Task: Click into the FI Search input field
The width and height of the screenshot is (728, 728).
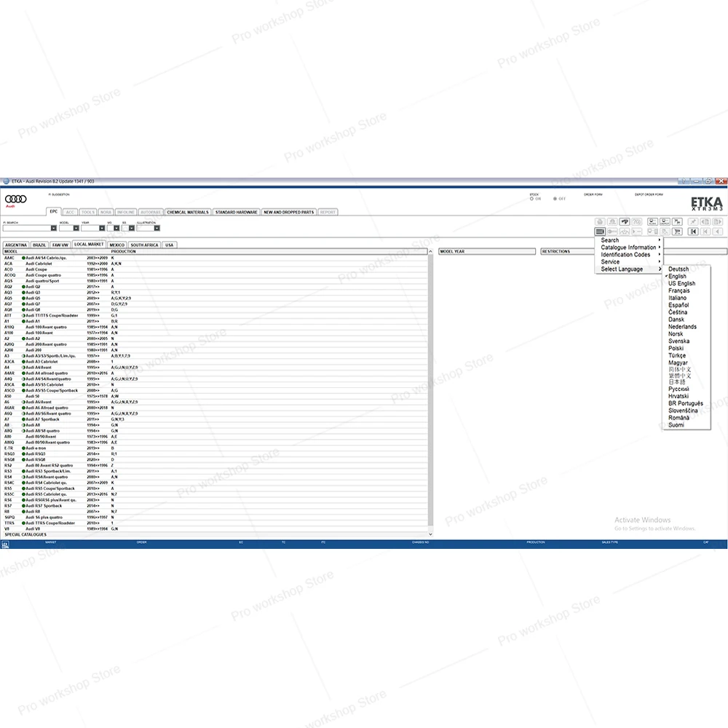Action: point(27,229)
